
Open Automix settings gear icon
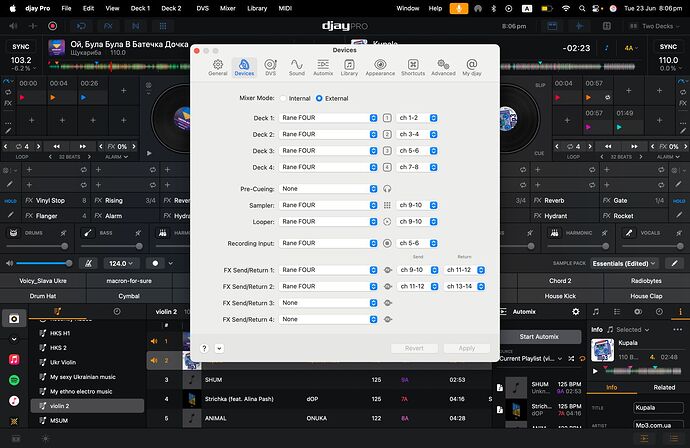point(576,312)
